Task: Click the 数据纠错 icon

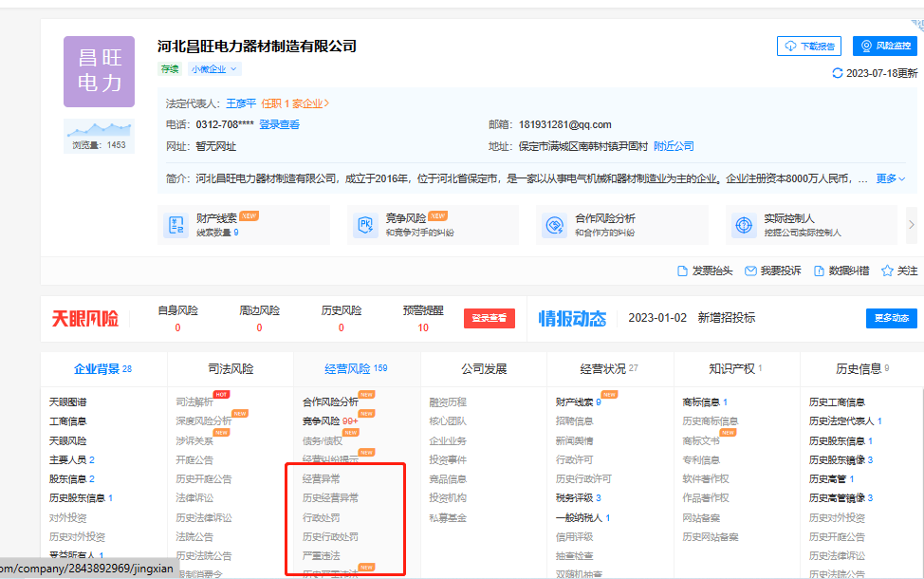Action: click(x=819, y=271)
